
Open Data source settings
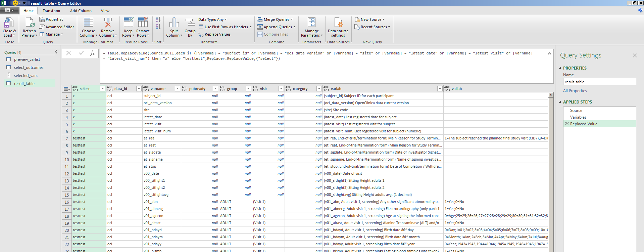pos(338,23)
